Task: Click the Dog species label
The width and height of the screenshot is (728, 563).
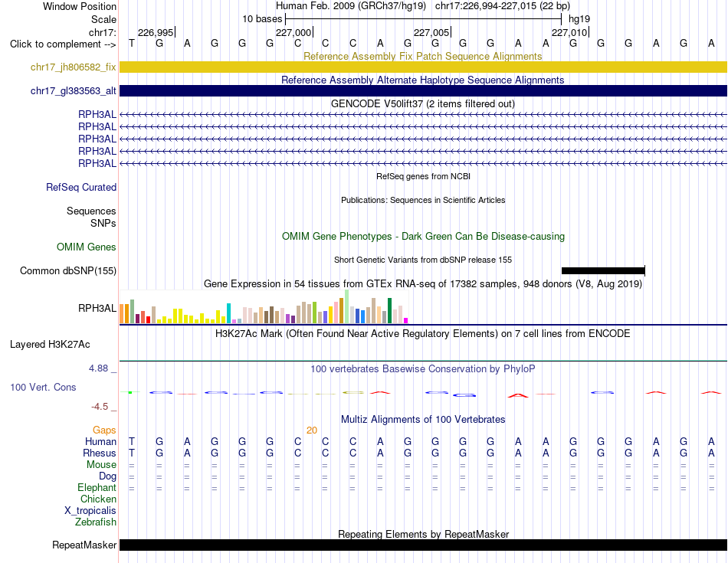Action: pyautogui.click(x=107, y=476)
